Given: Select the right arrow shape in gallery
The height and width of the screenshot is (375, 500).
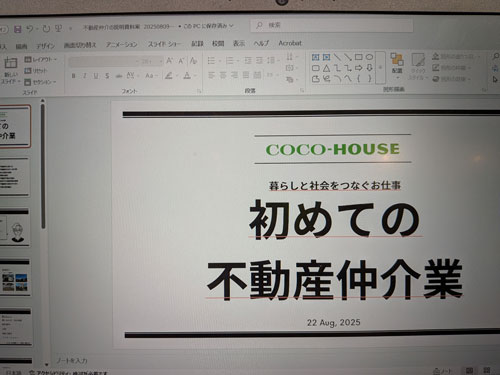Looking at the screenshot, I should pos(359,68).
